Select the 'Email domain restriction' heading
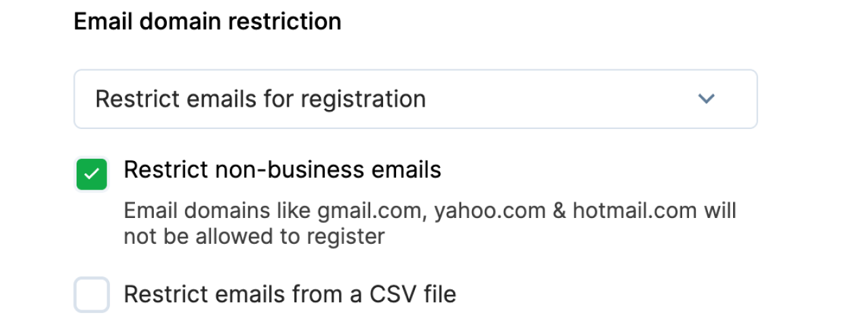 (207, 22)
